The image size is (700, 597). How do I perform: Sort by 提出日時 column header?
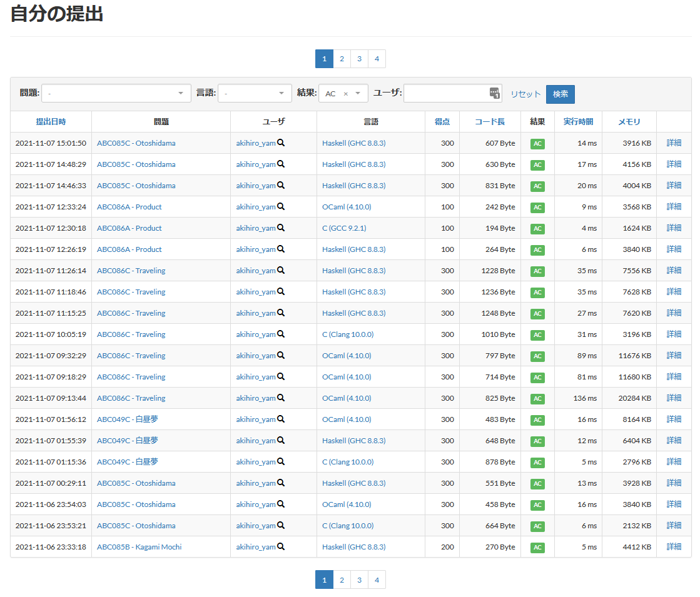click(x=51, y=122)
